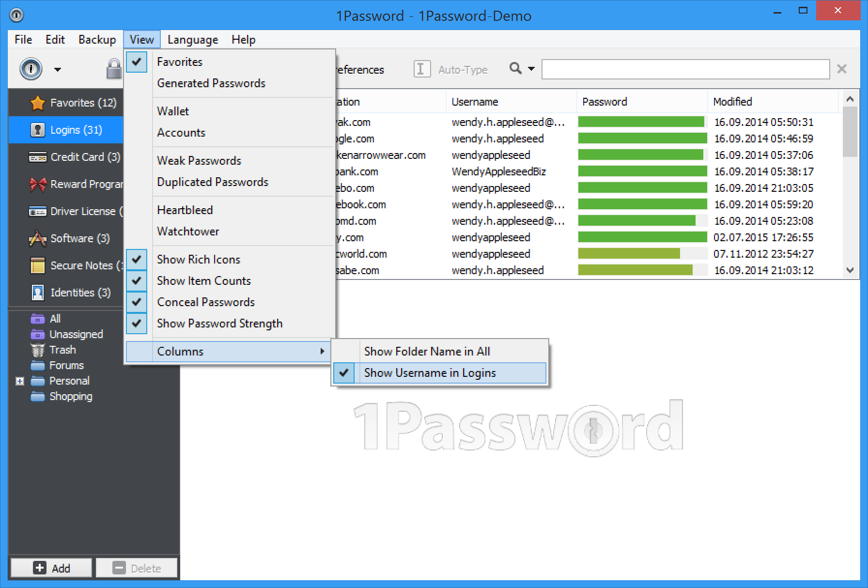Choose Weak Passwords in View menu

pos(230,161)
